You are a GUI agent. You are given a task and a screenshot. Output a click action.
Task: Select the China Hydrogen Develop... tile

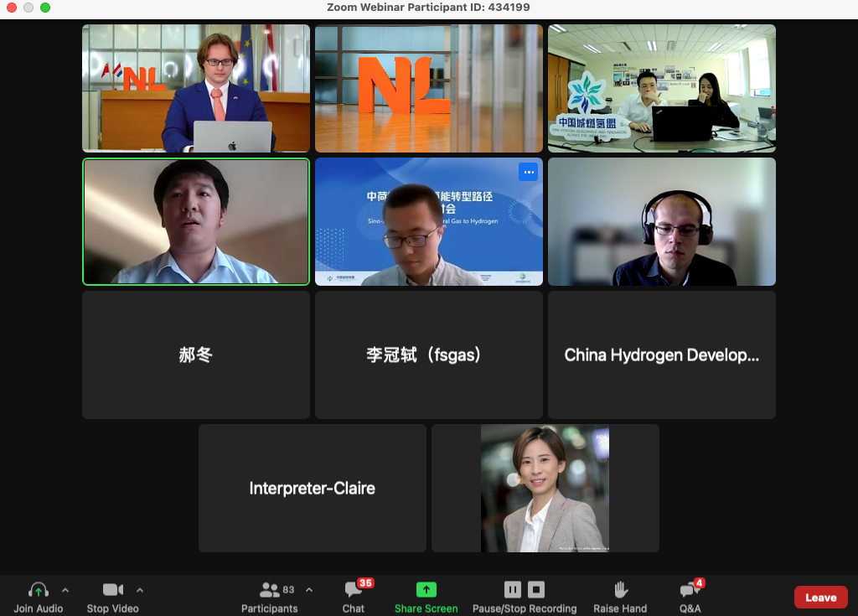[x=662, y=355]
